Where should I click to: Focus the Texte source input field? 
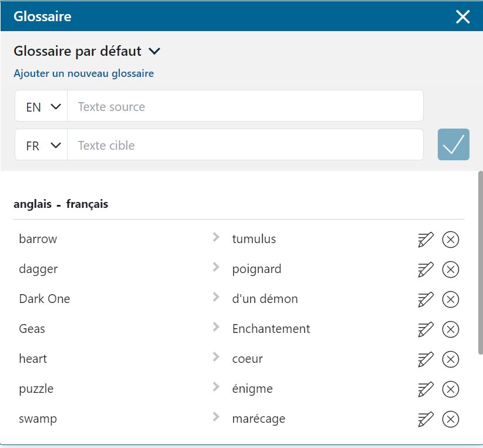pos(245,106)
